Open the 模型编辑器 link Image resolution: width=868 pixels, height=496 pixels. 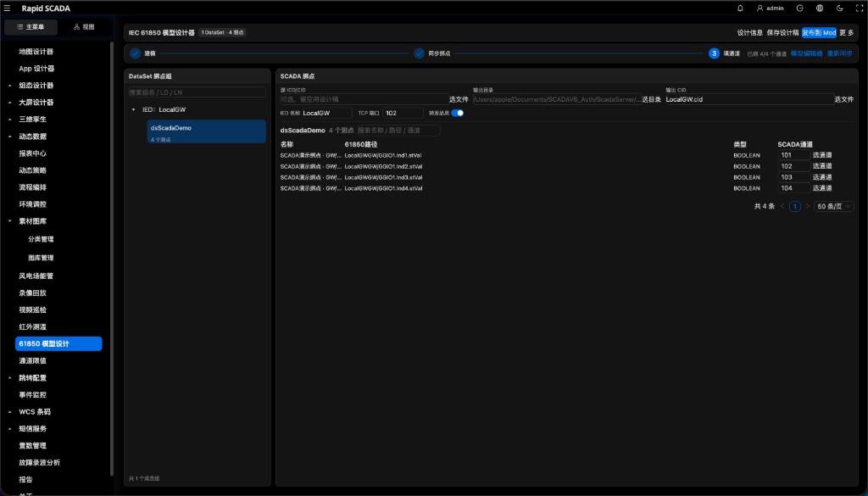(x=807, y=53)
